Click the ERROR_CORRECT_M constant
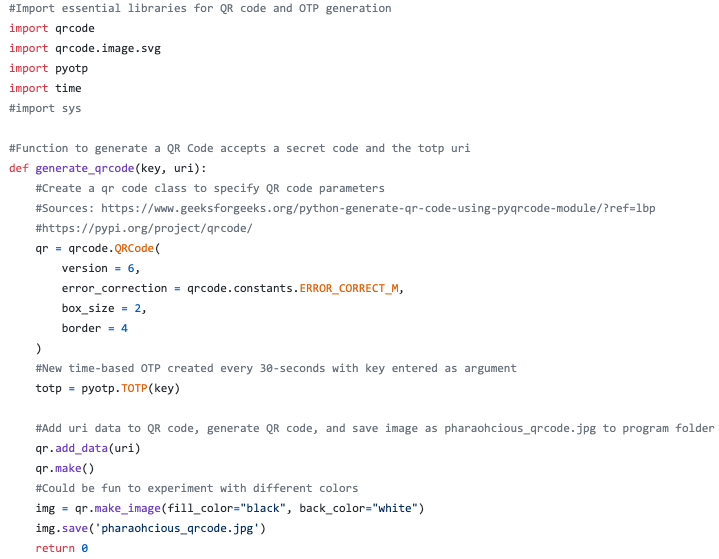This screenshot has width=719, height=559. pyautogui.click(x=356, y=288)
